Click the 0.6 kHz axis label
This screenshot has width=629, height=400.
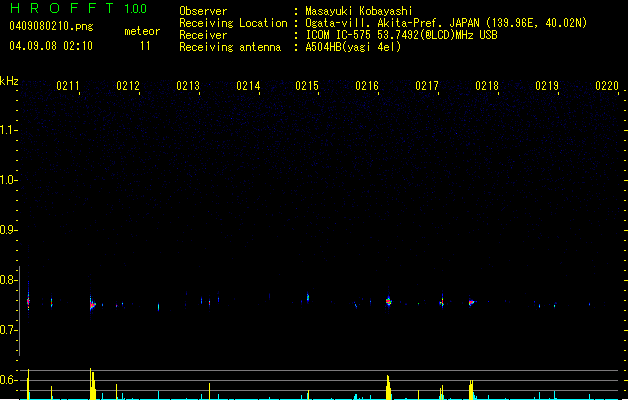[x=8, y=380]
